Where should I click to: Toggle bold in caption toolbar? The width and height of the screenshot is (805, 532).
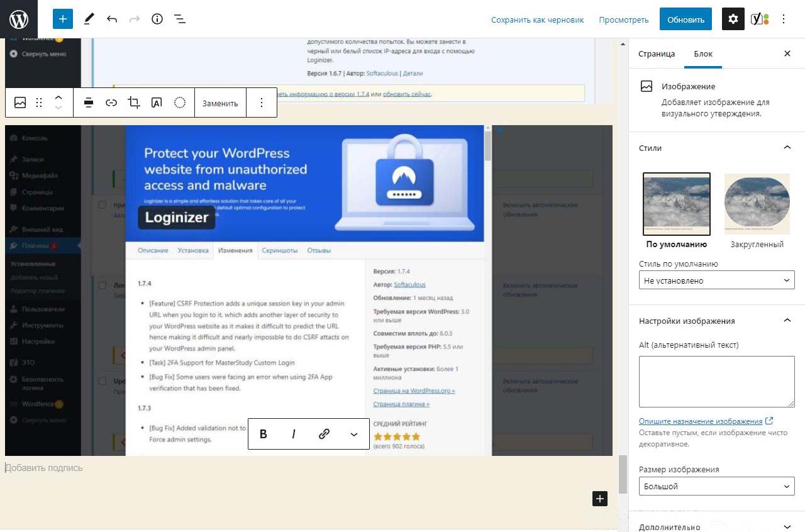(x=264, y=434)
